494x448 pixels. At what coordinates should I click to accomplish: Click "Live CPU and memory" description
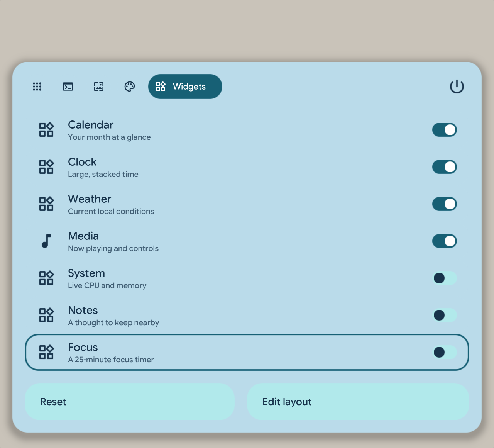pos(107,285)
